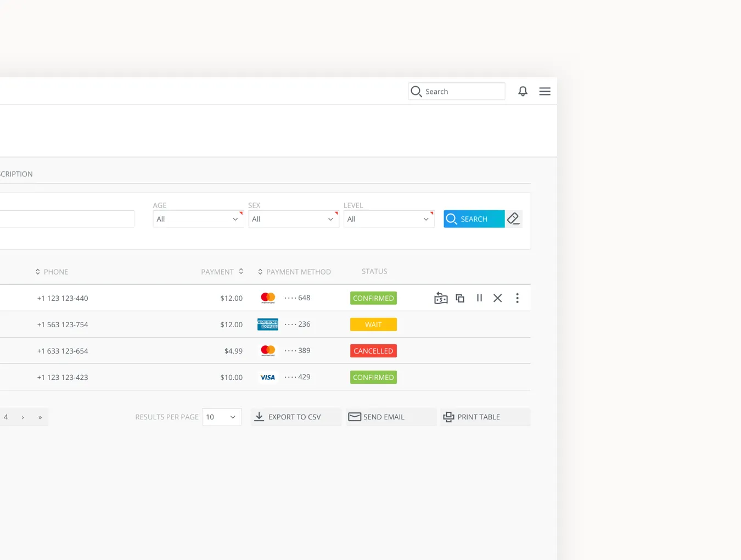Cancel first row using X icon
Viewport: 741px width, 560px height.
point(497,298)
